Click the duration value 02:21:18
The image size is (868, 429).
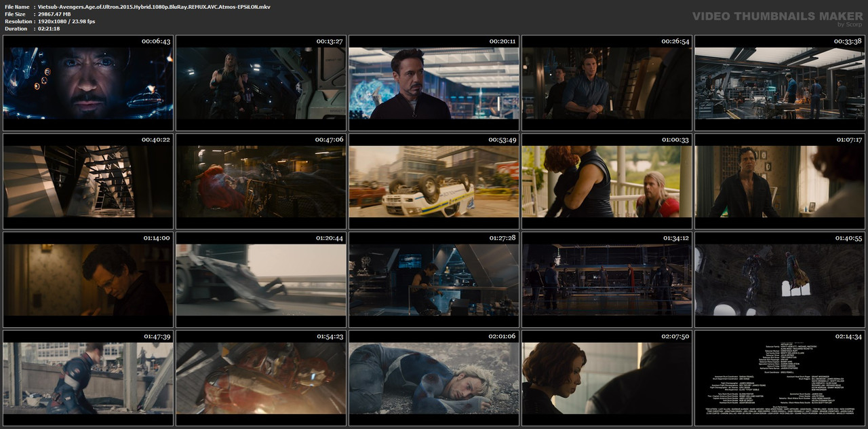[x=49, y=29]
